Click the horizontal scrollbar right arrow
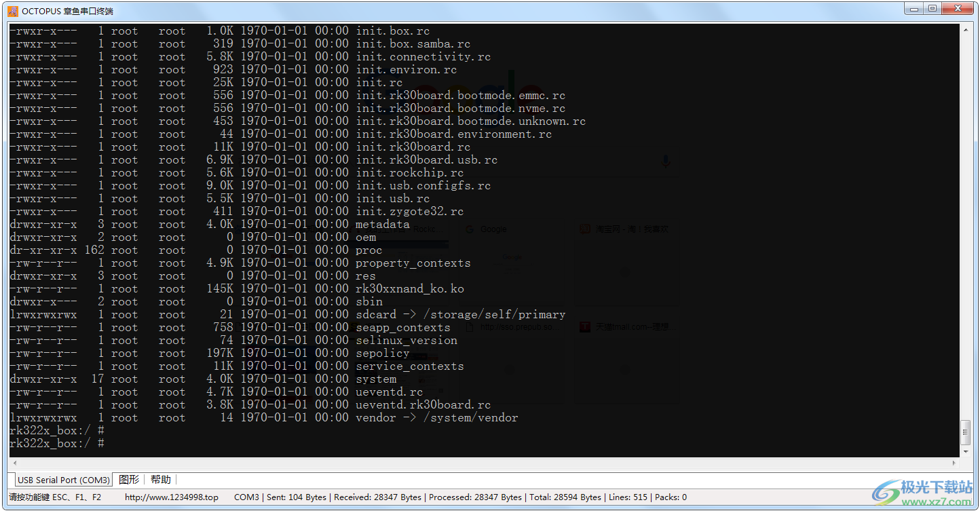The image size is (980, 513). coord(954,463)
